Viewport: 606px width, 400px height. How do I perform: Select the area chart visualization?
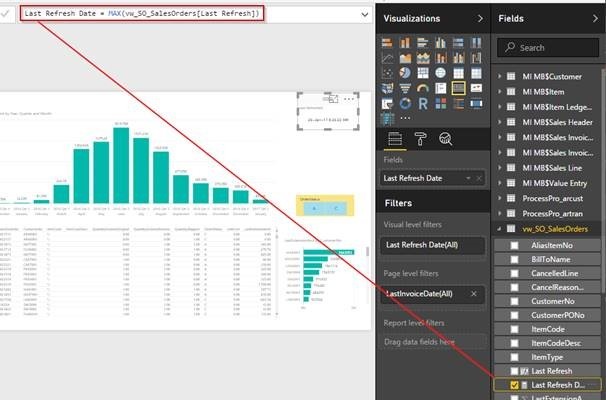pos(405,58)
